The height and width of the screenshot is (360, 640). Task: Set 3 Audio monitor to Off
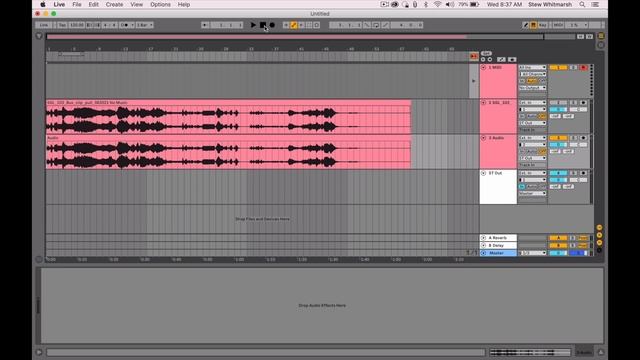pos(542,151)
